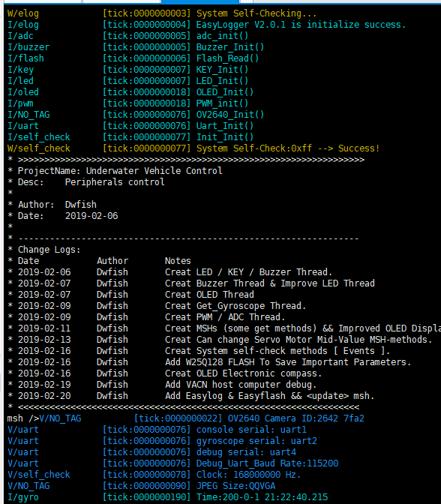Screen dimensions: 441x504
Task: Click the '2019-02-11' change log date
Action: (44, 328)
